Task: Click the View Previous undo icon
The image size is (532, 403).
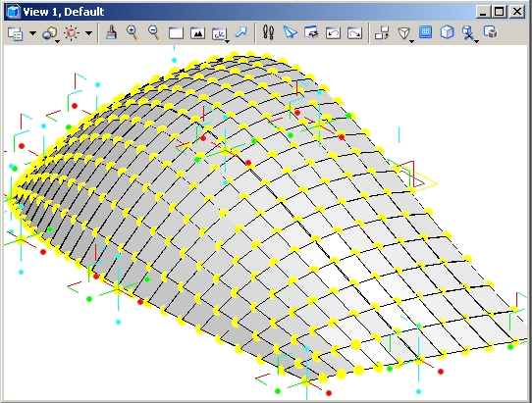Action: click(x=333, y=33)
